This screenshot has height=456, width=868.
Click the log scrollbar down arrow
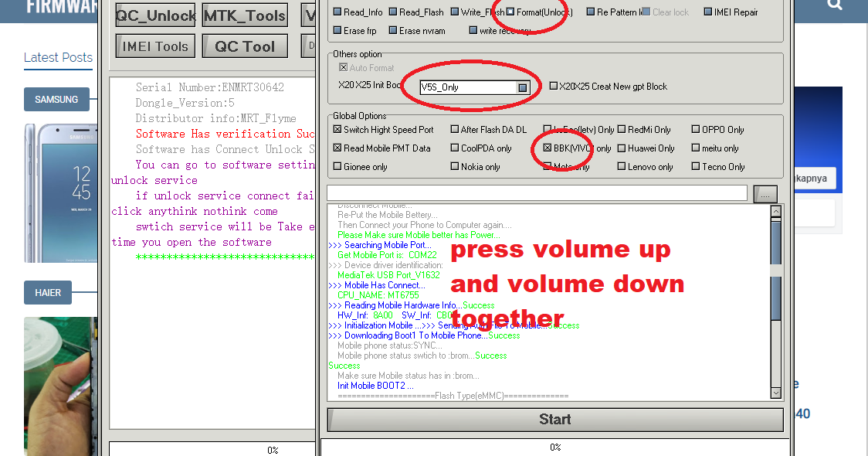pyautogui.click(x=775, y=393)
